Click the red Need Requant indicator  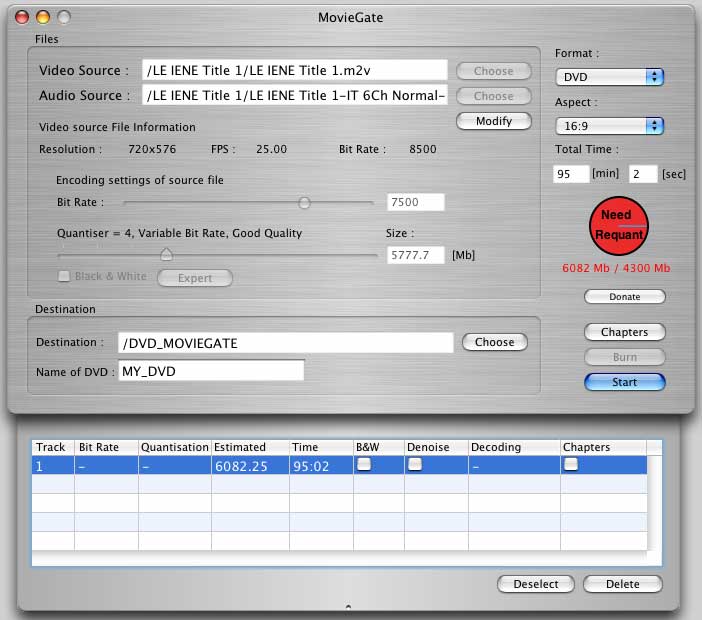pyautogui.click(x=619, y=226)
